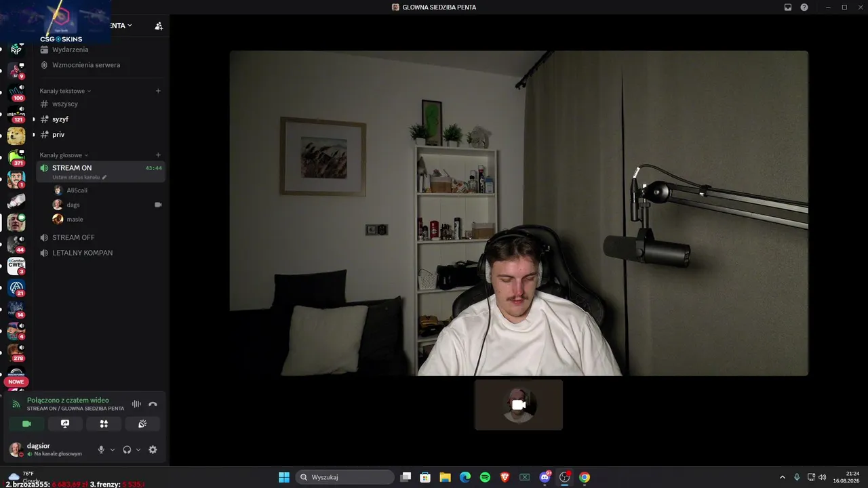Open headphone output options arrow
Viewport: 868px width, 488px height.
pyautogui.click(x=138, y=449)
